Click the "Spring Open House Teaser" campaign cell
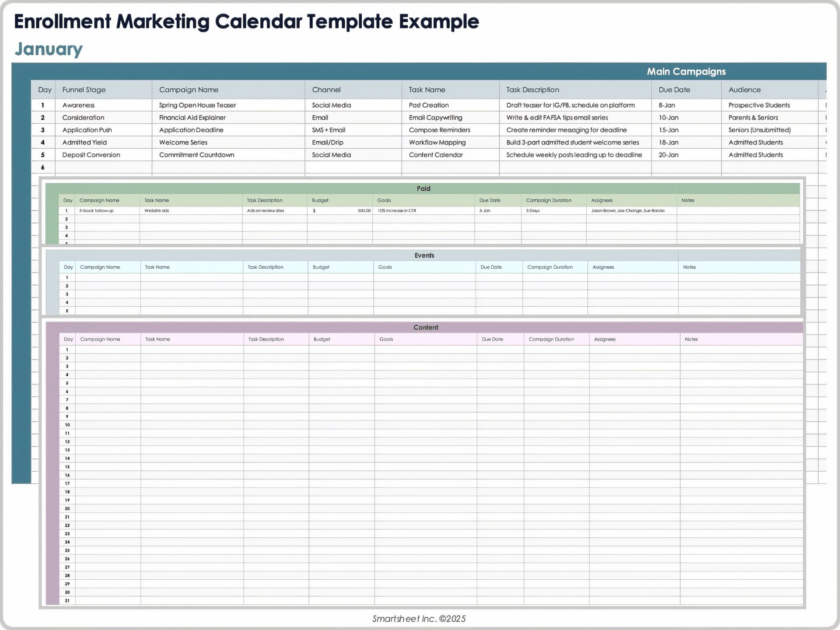 click(197, 105)
